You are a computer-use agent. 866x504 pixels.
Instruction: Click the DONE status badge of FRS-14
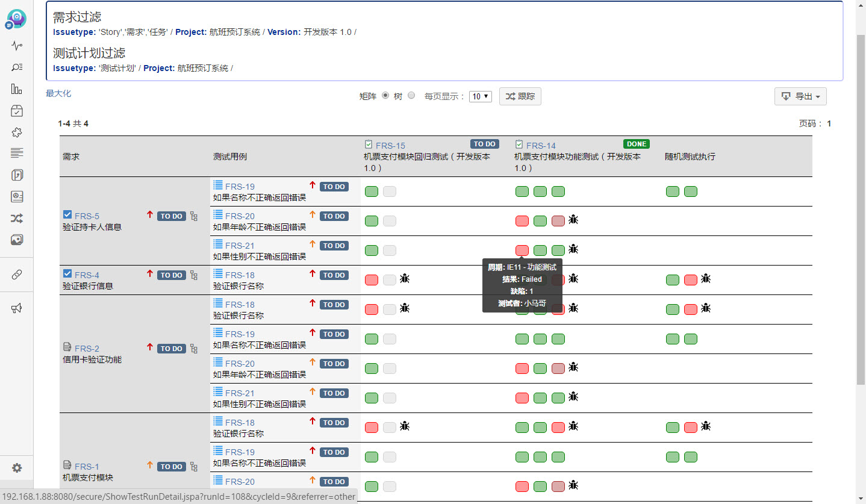(637, 144)
